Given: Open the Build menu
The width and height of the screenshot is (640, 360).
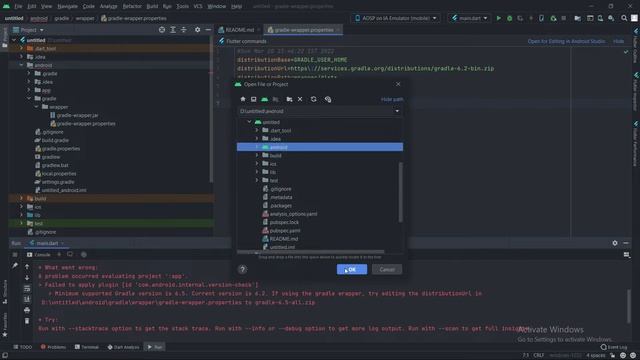Looking at the screenshot, I should (x=152, y=6).
